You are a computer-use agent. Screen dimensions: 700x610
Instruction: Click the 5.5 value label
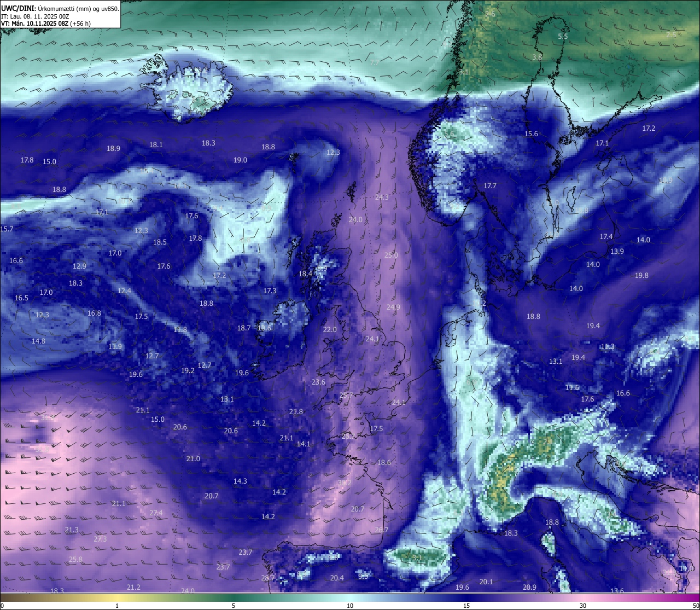(563, 36)
